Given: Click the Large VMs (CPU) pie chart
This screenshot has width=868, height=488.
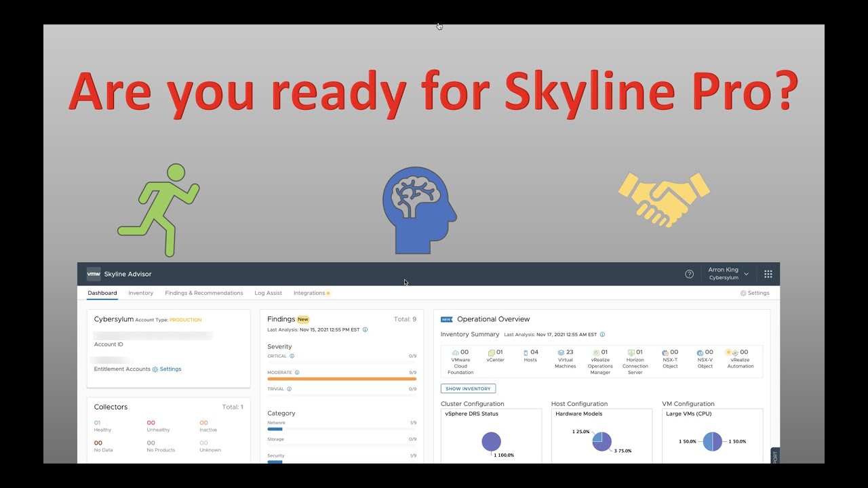Looking at the screenshot, I should point(712,442).
